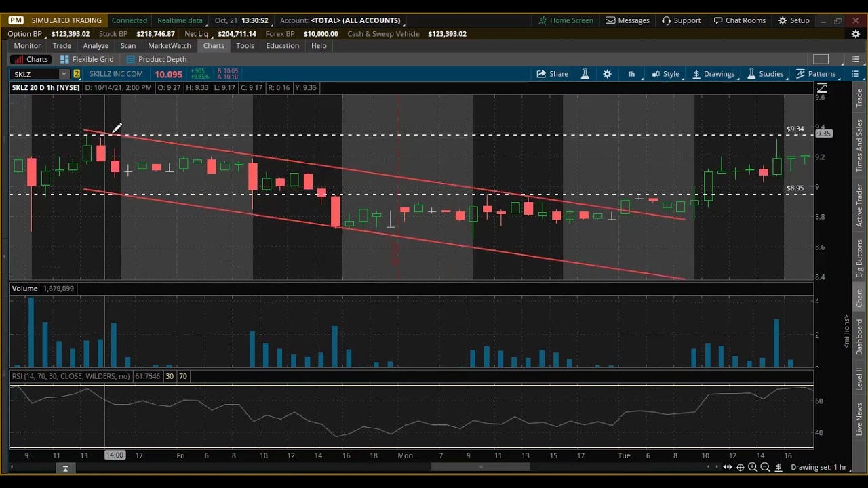Open top-right subtab list menu icon

click(855, 59)
